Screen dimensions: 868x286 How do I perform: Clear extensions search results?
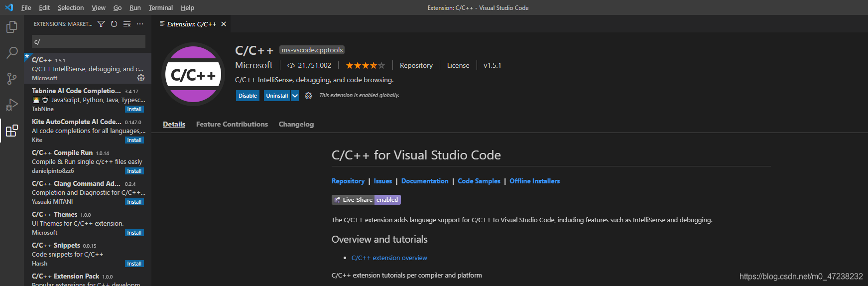[127, 24]
